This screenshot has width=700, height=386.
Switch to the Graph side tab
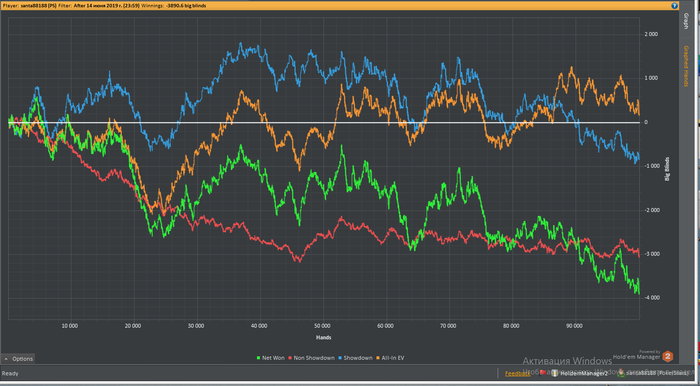pyautogui.click(x=686, y=21)
